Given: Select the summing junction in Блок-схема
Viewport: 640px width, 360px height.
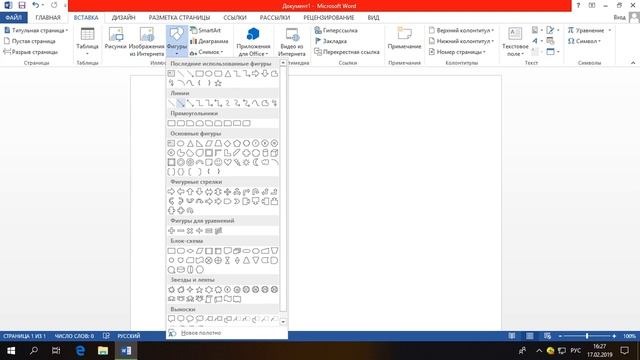Looking at the screenshot, I should coord(209,260).
